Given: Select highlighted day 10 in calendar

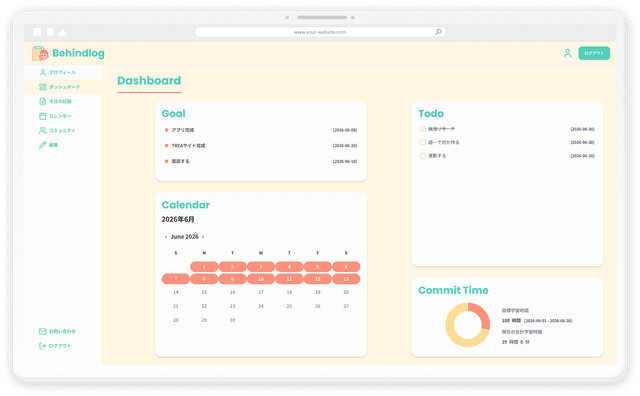Looking at the screenshot, I should (261, 279).
